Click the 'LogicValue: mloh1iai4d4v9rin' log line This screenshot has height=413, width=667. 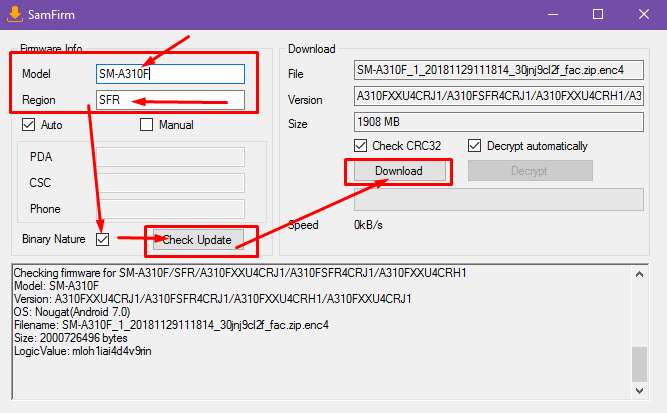[x=83, y=351]
